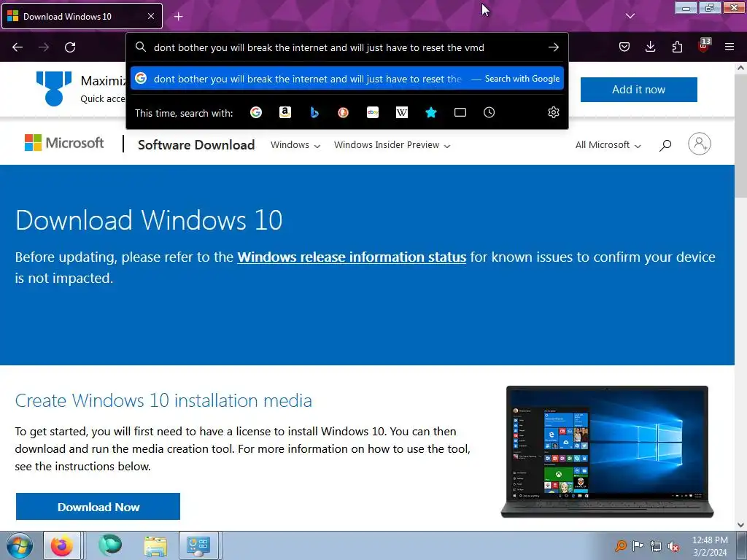Viewport: 747px width, 560px height.
Task: Search in History clock icon
Action: (489, 112)
